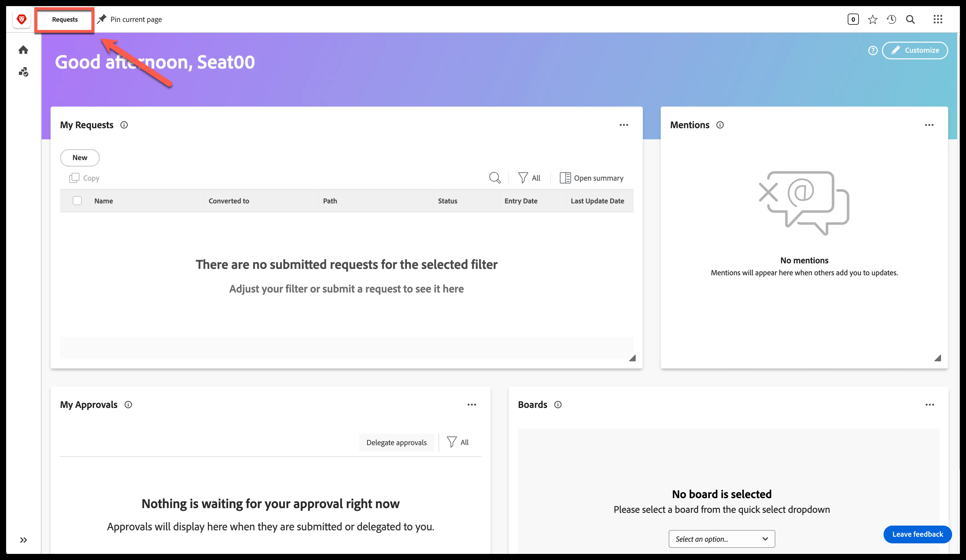Show info for Mentions widget

pos(720,125)
